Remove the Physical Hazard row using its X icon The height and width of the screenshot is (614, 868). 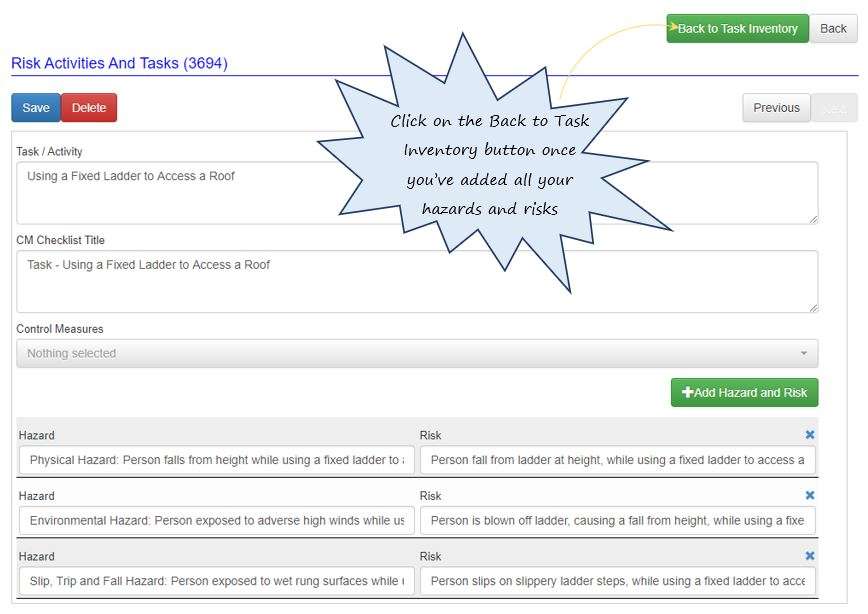[810, 435]
